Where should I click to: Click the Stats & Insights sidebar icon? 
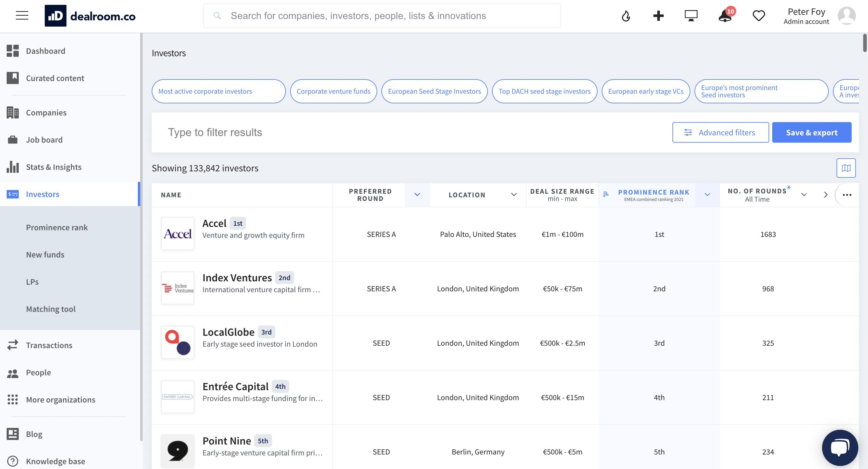(x=13, y=167)
